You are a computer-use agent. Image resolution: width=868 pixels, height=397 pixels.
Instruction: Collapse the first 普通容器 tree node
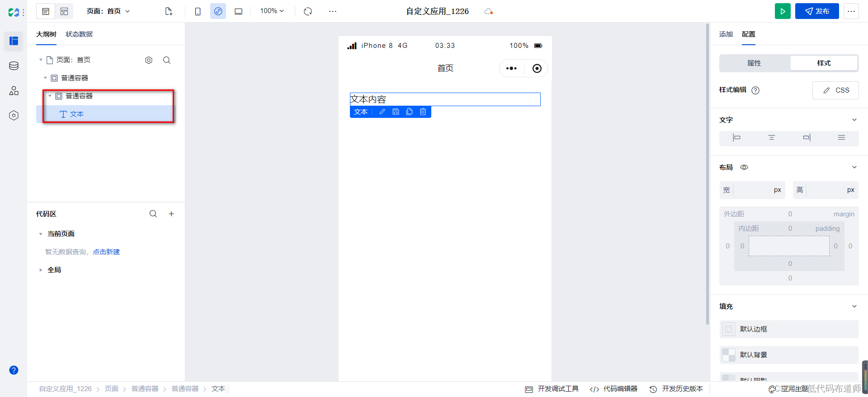45,78
